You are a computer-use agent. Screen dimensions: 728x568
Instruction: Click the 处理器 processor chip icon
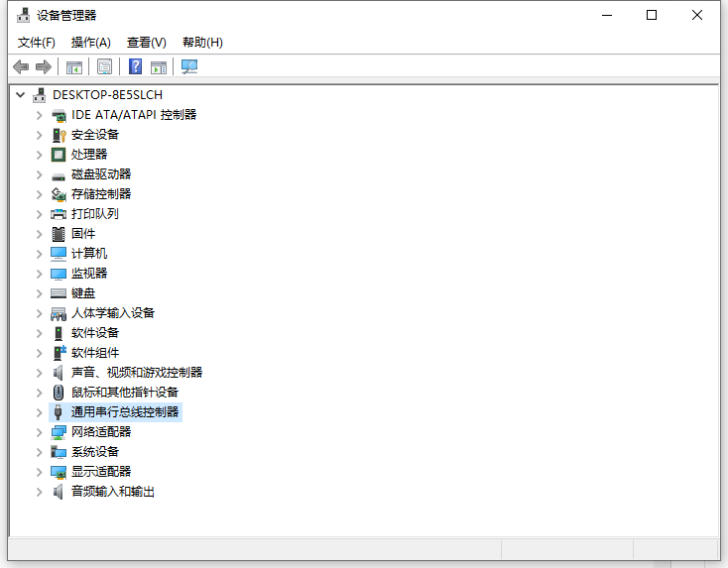click(59, 155)
